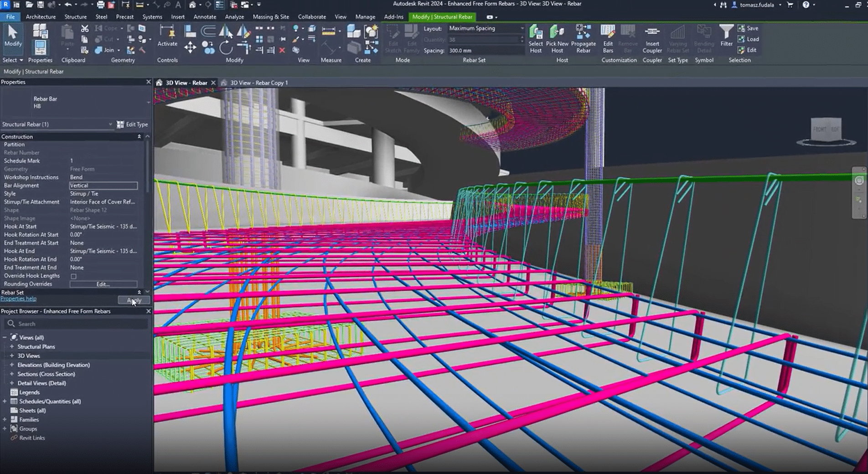
Task: Click the Project Browser Search field
Action: 76,324
